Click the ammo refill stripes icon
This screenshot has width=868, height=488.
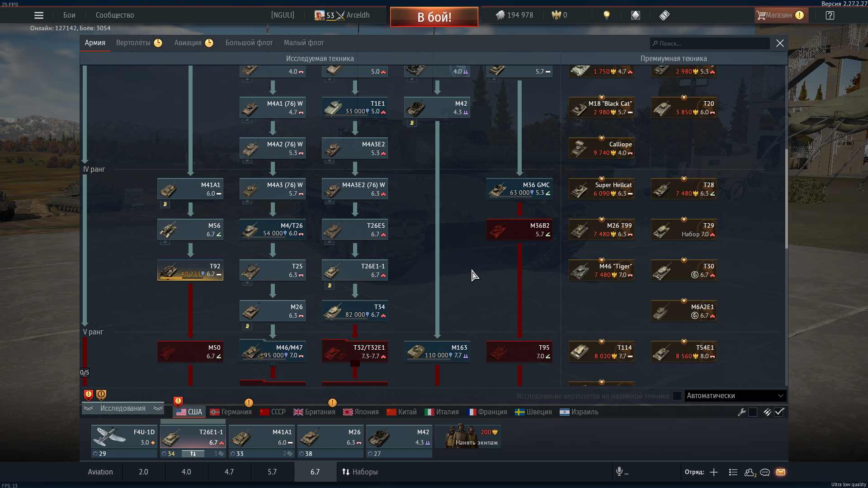point(767,412)
